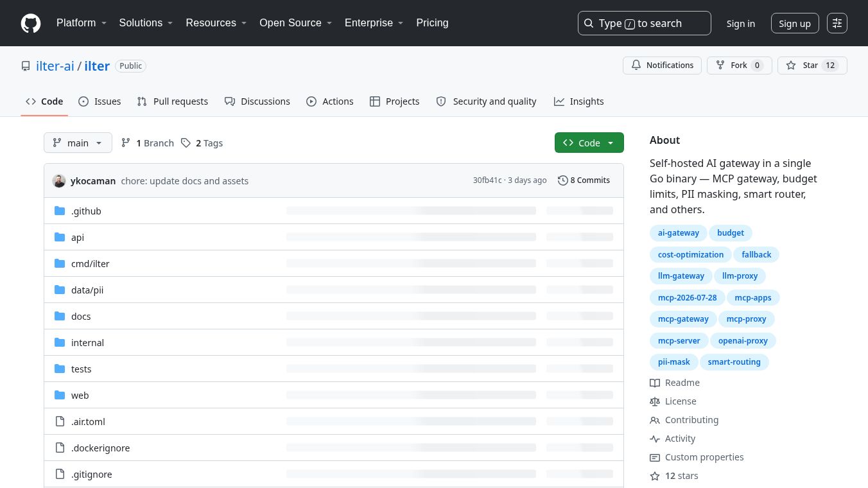Image resolution: width=868 pixels, height=488 pixels.
Task: Open the cmd/ilter folder
Action: click(91, 263)
